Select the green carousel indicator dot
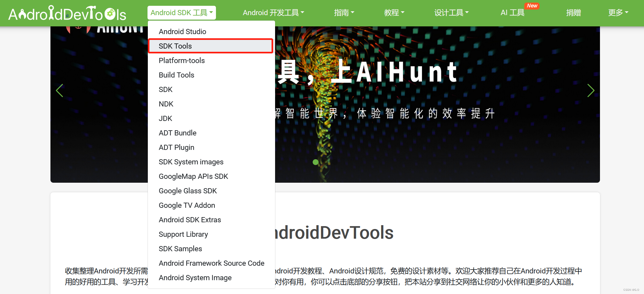The image size is (644, 294). coord(316,162)
